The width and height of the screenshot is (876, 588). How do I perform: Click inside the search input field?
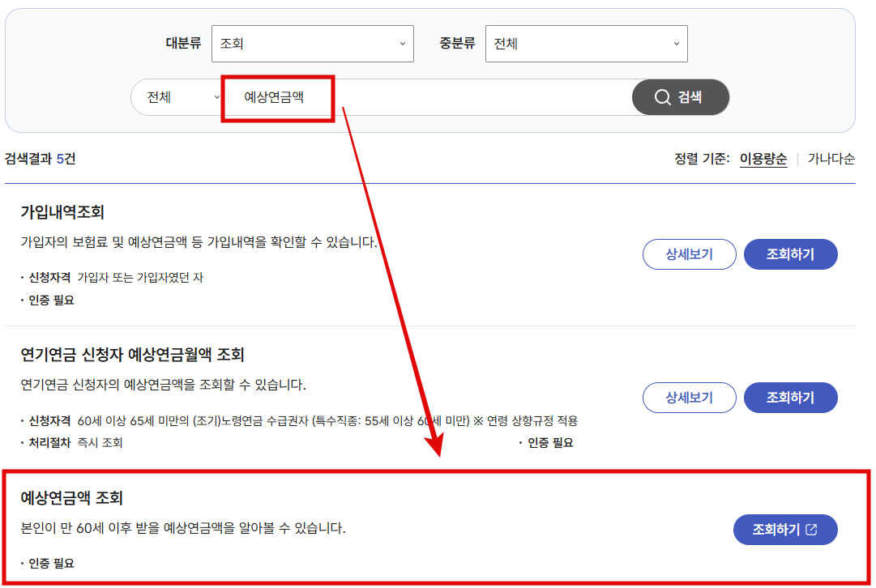coord(446,96)
